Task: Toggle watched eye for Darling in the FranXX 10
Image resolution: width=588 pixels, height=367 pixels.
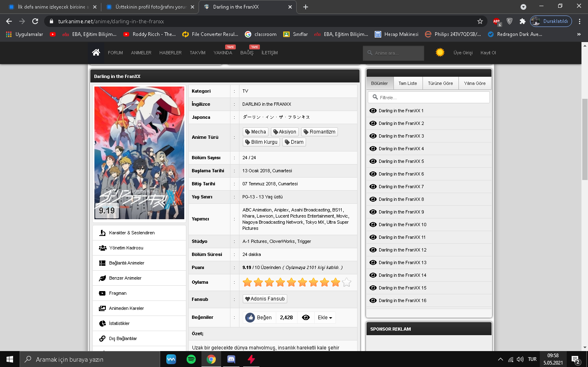Action: (x=373, y=225)
